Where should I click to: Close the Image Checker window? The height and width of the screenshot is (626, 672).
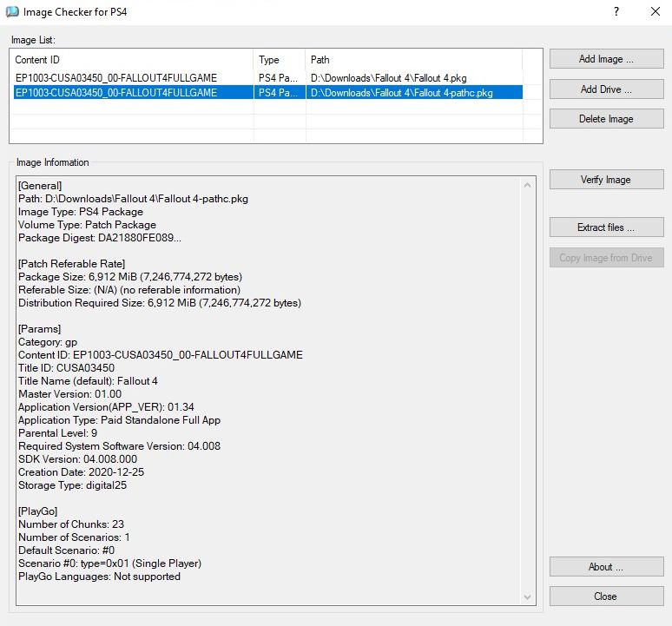tap(656, 11)
